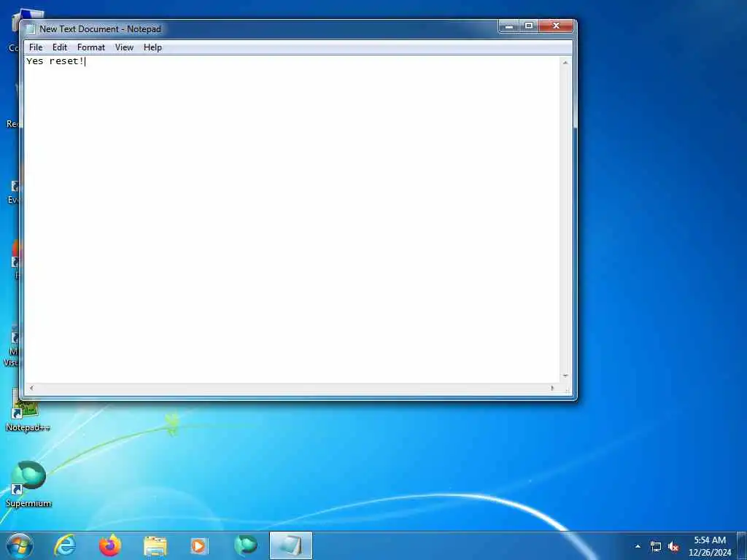This screenshot has width=747, height=560.
Task: Launch Internet Explorer from taskbar
Action: click(x=65, y=545)
